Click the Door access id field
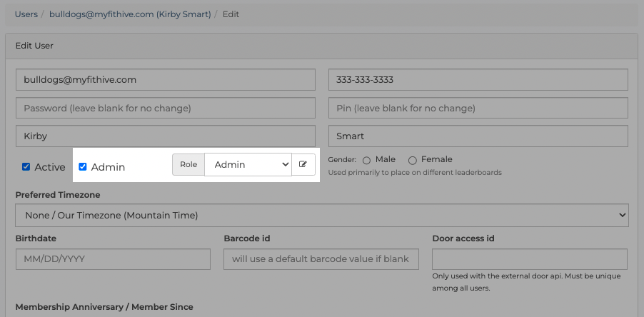Image resolution: width=644 pixels, height=317 pixels. [530, 259]
